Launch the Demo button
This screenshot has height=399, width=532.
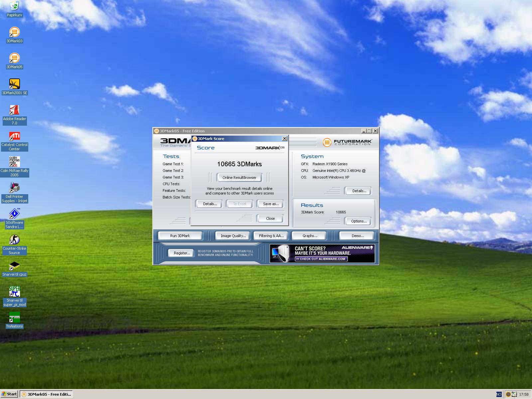[357, 236]
